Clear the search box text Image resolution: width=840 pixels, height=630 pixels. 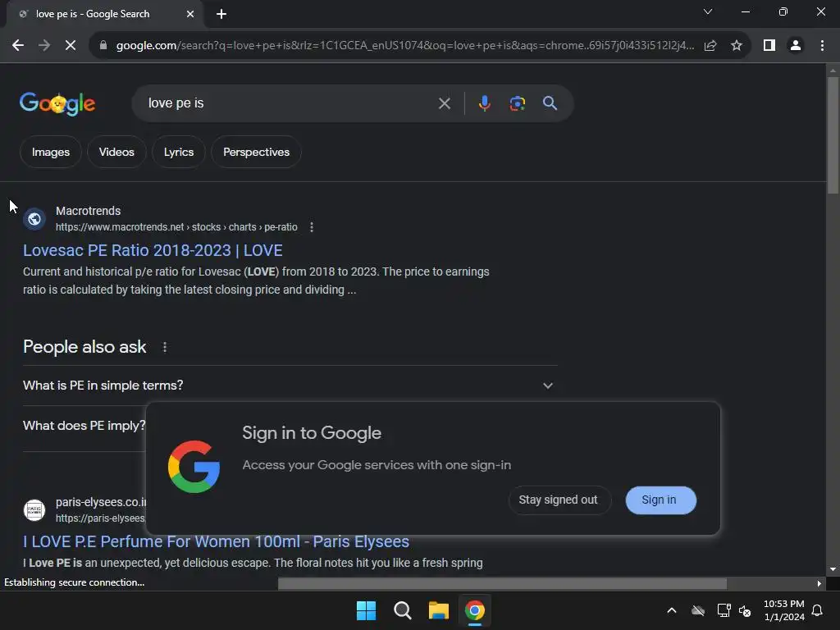[x=444, y=103]
